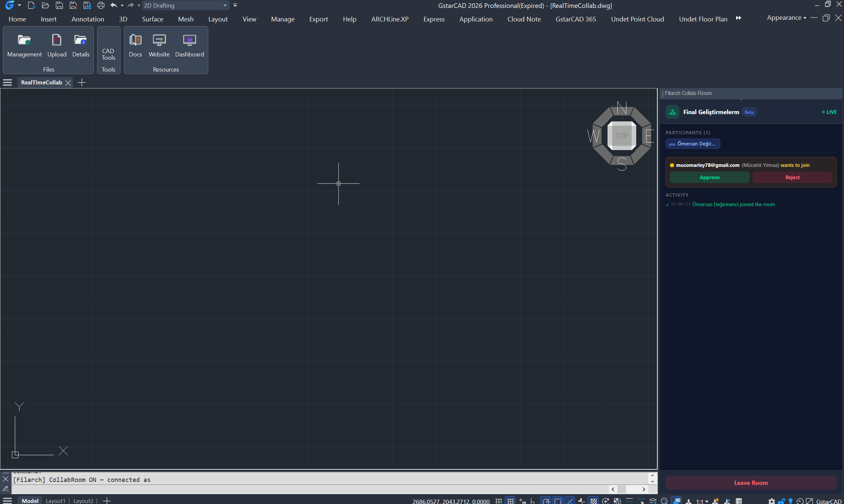Reject the join request
The height and width of the screenshot is (504, 844).
coord(792,177)
